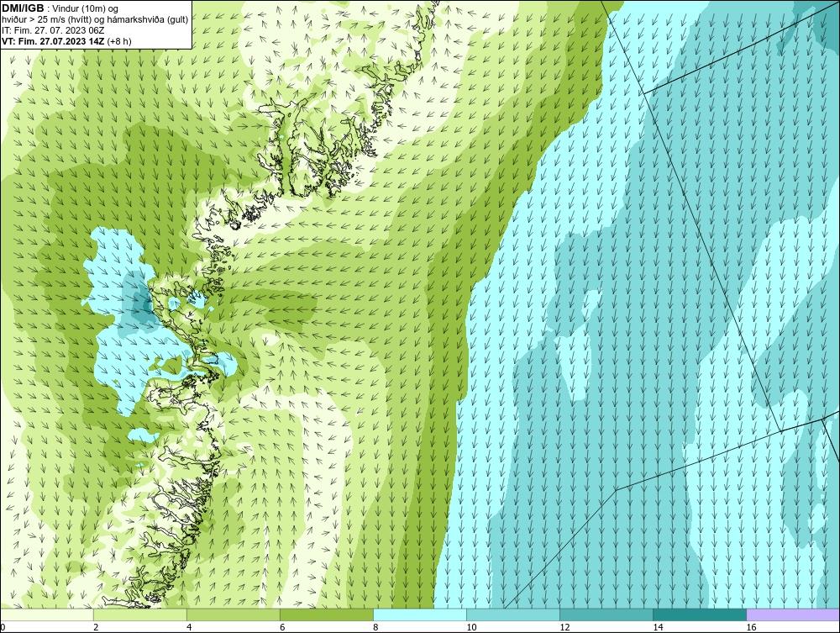Click the "(+8 h)" forecast offset text
840x633 pixels.
click(119, 40)
